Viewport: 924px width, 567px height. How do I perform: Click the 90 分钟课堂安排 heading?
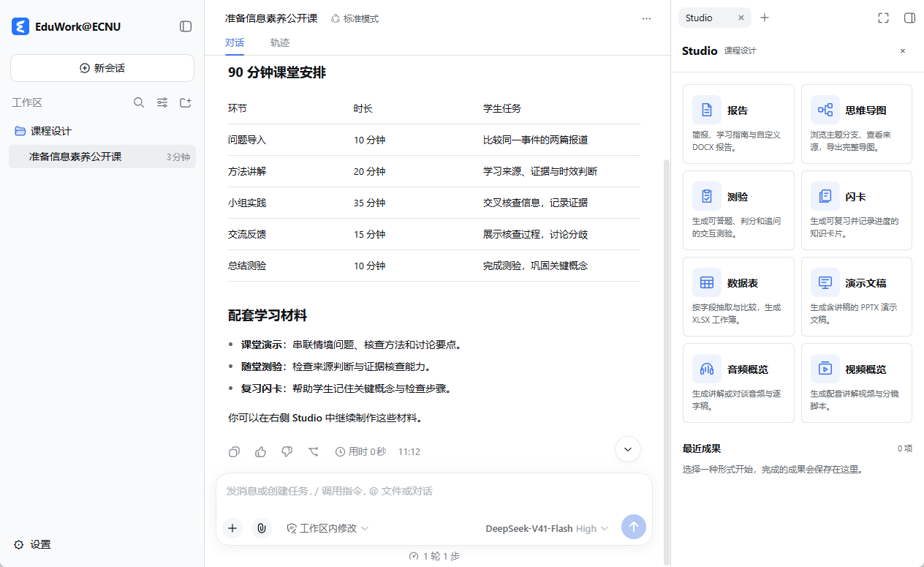[x=277, y=72]
